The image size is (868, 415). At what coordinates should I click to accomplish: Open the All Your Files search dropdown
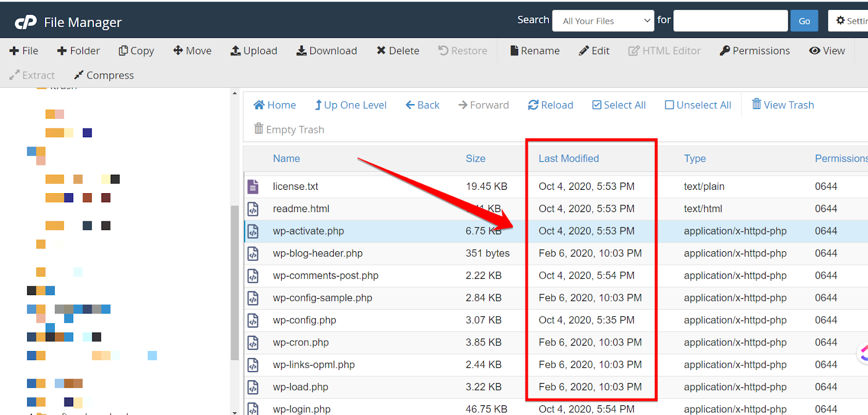[603, 21]
